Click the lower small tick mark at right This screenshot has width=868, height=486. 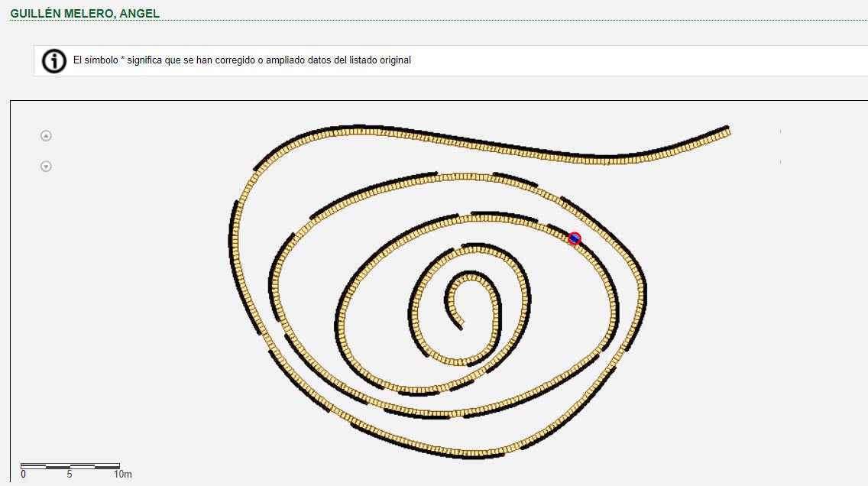pyautogui.click(x=780, y=162)
